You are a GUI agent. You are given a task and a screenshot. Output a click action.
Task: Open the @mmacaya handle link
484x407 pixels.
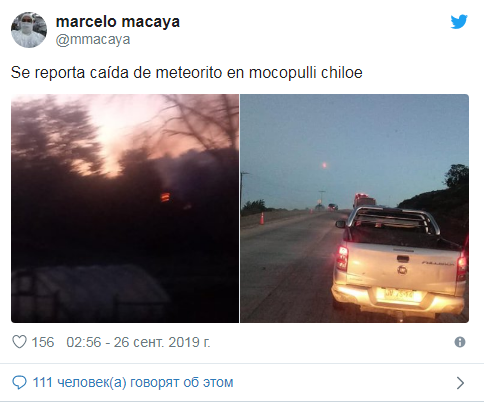(x=93, y=40)
